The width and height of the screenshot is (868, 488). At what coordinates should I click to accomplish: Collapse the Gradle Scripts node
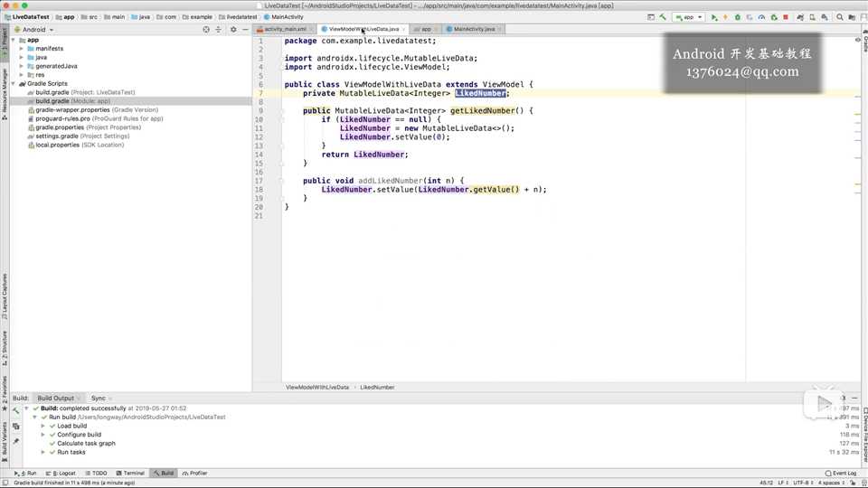[14, 83]
